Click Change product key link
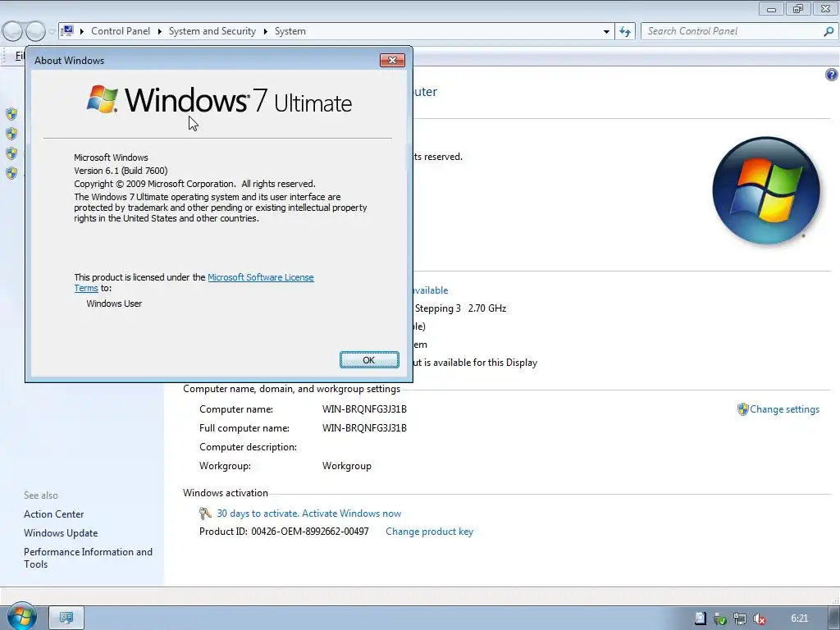Screen dimensions: 840x630 429,532
